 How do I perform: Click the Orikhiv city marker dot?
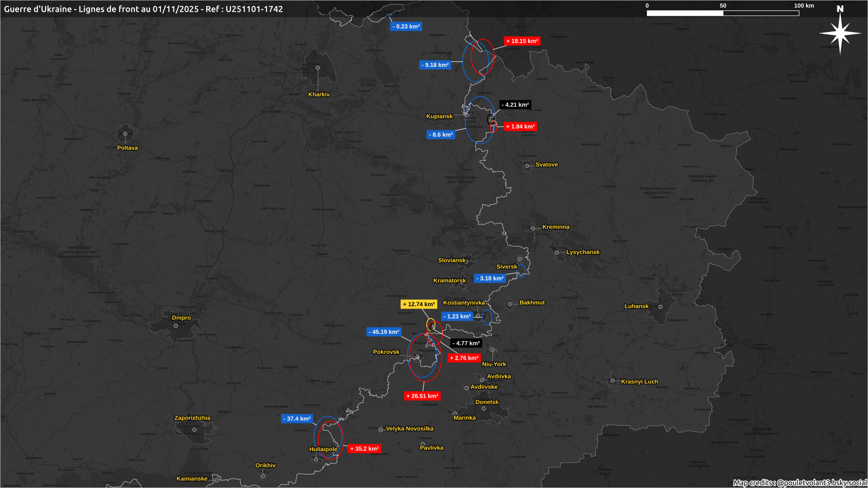point(263,476)
